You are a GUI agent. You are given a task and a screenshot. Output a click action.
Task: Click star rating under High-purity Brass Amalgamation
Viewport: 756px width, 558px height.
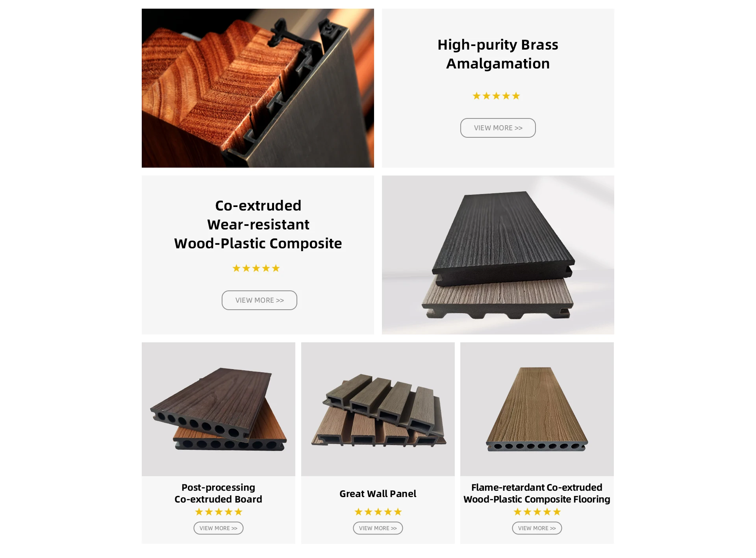[496, 96]
